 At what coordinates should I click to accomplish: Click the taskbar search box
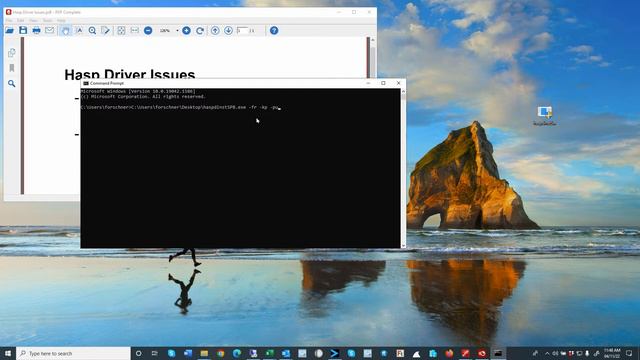point(73,353)
